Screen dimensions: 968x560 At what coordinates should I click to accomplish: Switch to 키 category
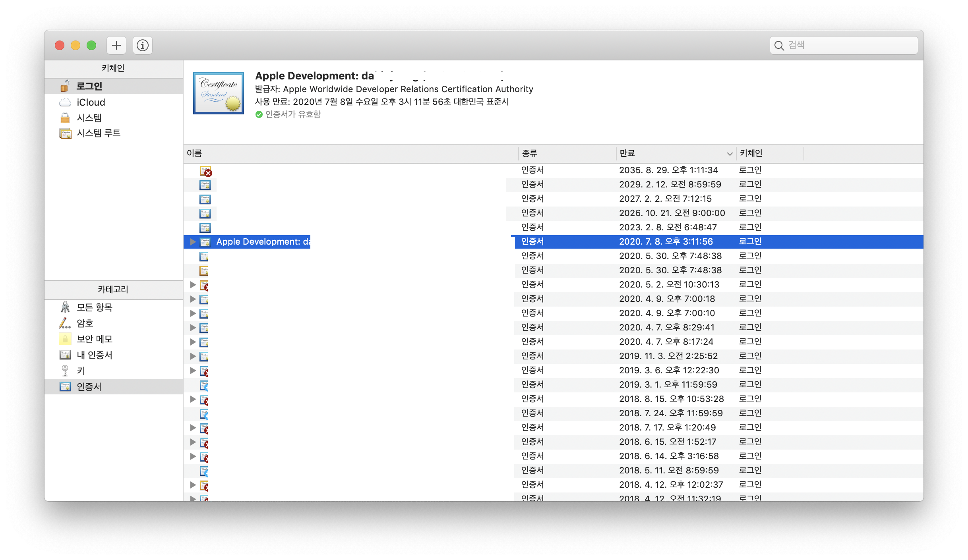pos(81,371)
